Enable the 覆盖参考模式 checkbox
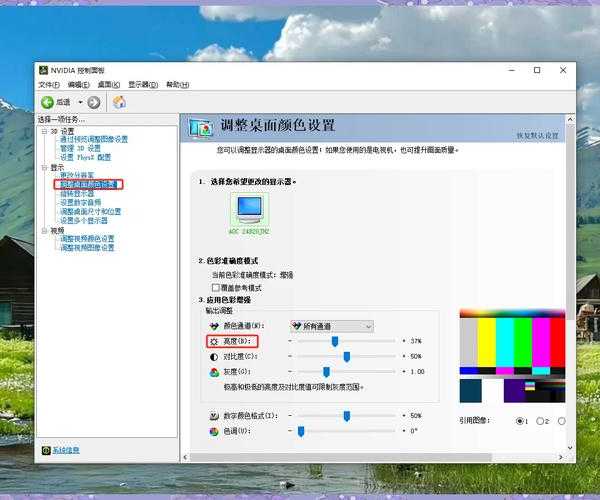The width and height of the screenshot is (600, 500). (214, 287)
